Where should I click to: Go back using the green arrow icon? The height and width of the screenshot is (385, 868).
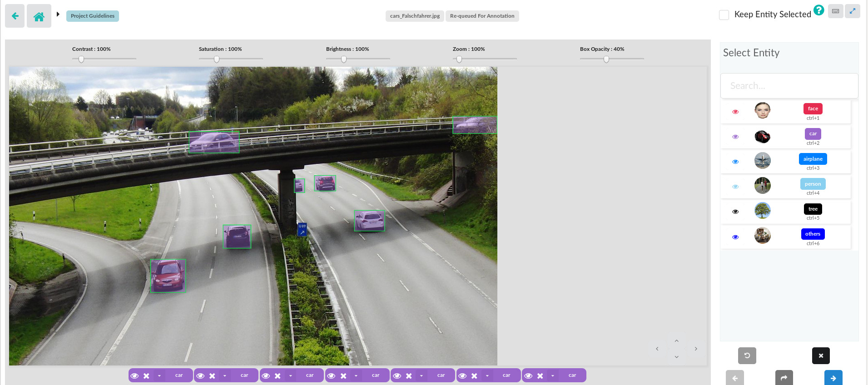[15, 16]
